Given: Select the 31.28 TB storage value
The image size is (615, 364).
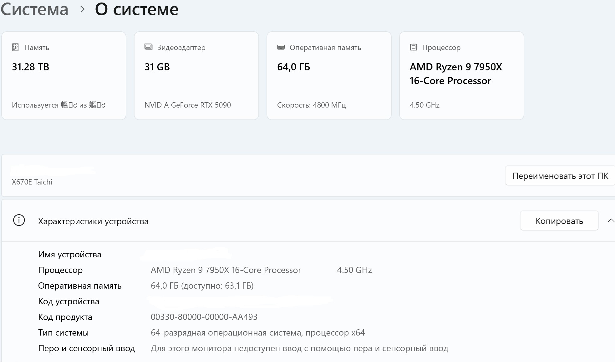Looking at the screenshot, I should click(x=31, y=67).
